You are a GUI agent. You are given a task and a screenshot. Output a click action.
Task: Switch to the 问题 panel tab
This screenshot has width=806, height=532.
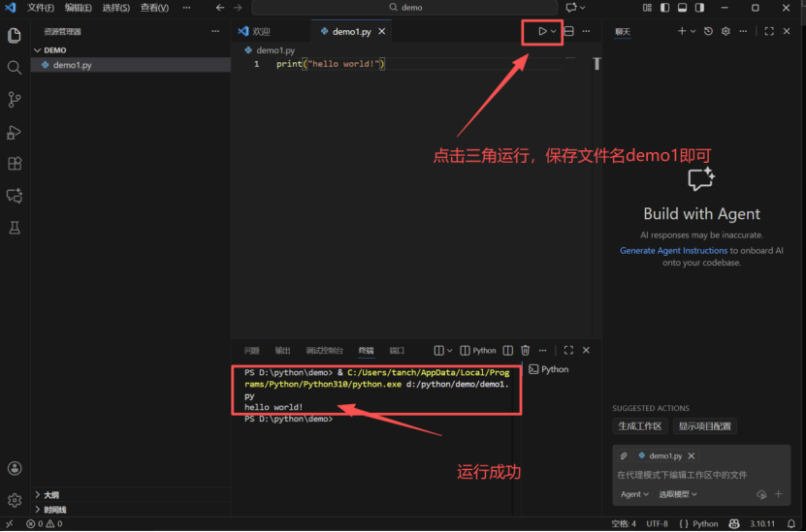[252, 350]
